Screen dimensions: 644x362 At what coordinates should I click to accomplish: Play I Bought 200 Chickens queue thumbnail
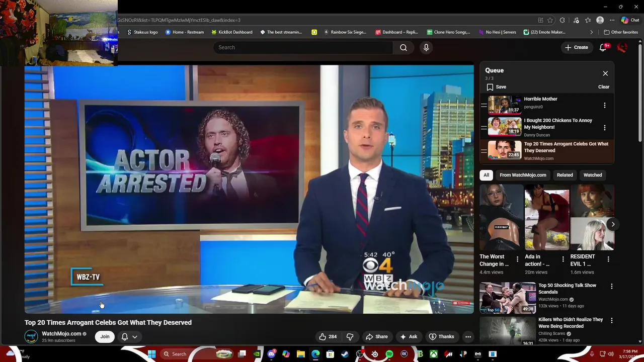tap(505, 128)
